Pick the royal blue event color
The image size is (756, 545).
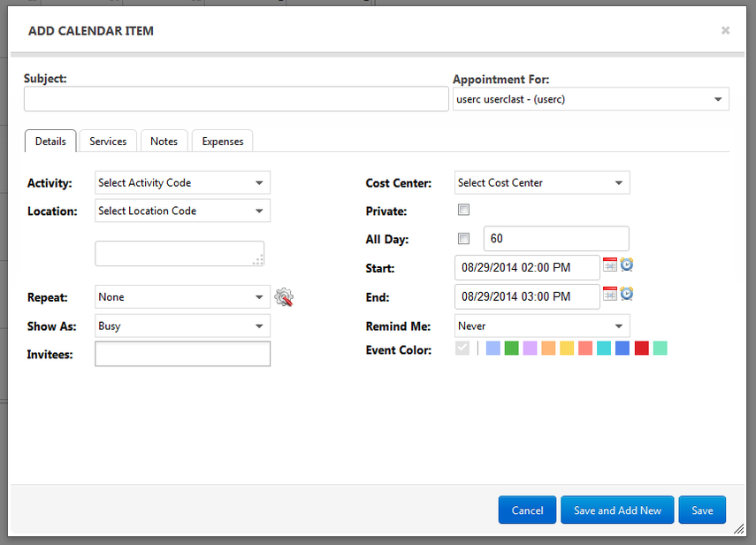click(622, 348)
